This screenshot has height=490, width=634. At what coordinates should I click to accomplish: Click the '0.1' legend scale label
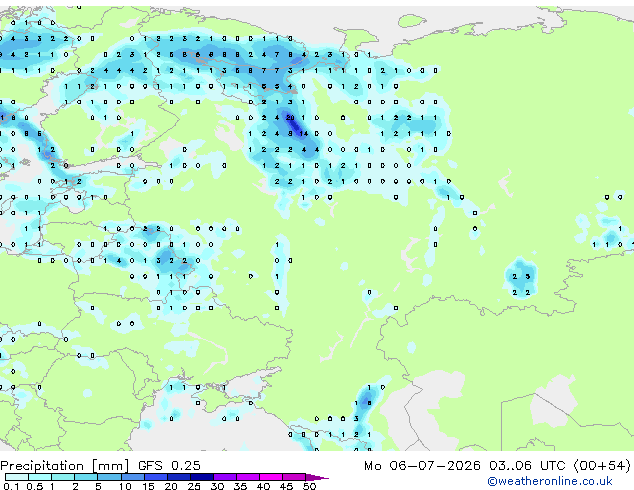[11, 486]
